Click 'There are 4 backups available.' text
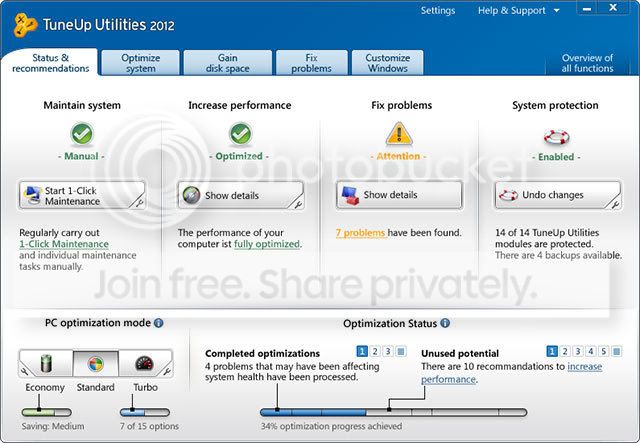This screenshot has height=443, width=640. tap(558, 256)
